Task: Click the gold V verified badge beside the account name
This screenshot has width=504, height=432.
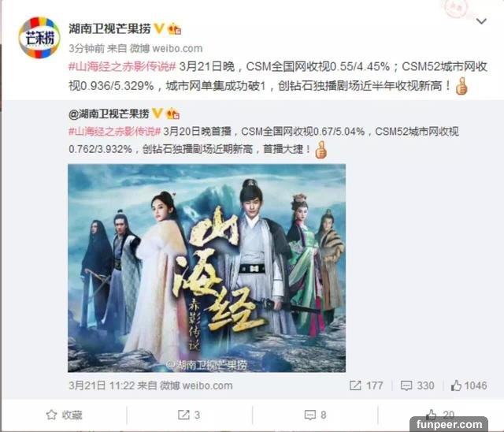Action: coord(159,28)
